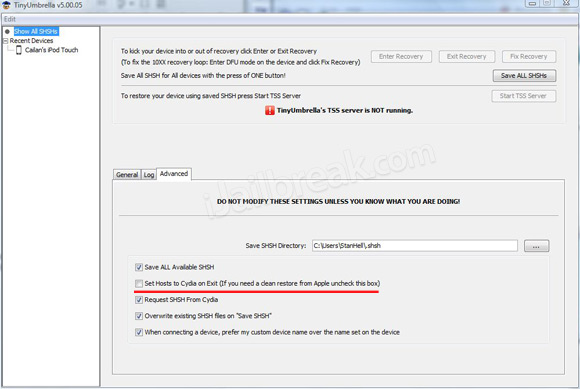Collapse the Recent Devices tree node
Image resolution: width=580 pixels, height=389 pixels.
[x=5, y=41]
